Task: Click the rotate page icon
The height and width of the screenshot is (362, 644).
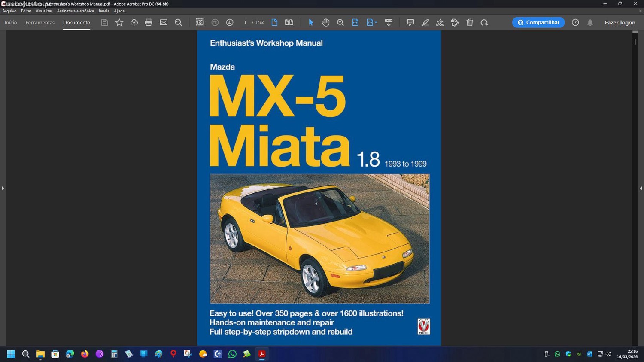Action: [484, 22]
